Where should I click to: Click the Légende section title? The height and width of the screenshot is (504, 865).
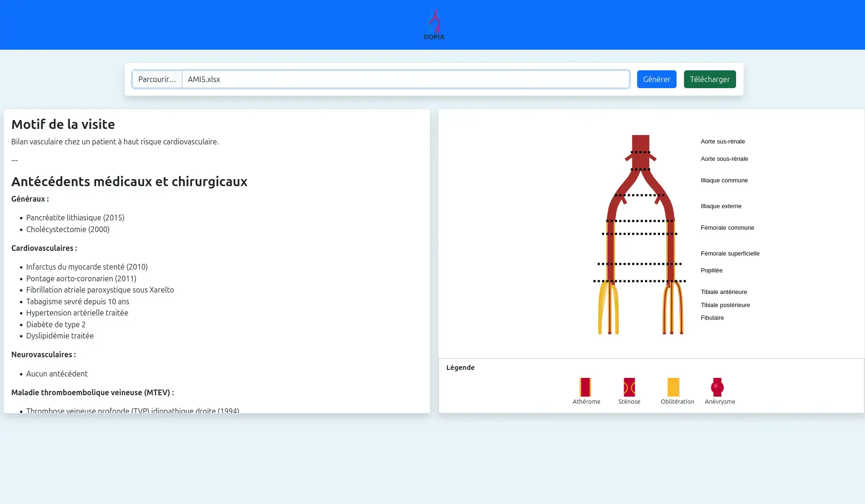pyautogui.click(x=460, y=368)
